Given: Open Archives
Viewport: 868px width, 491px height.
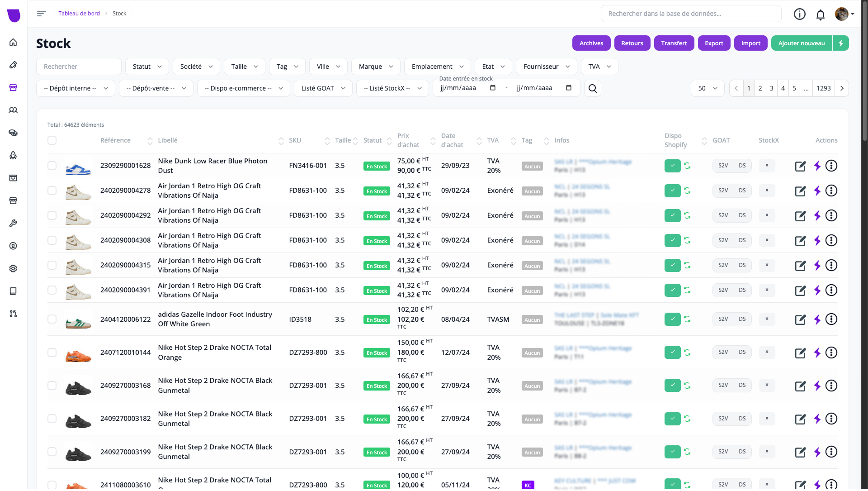Looking at the screenshot, I should pos(591,43).
